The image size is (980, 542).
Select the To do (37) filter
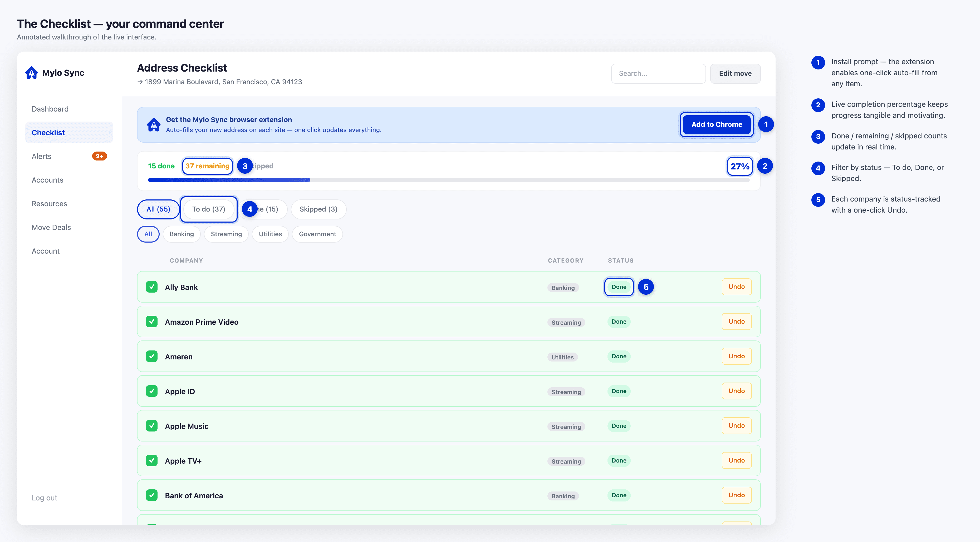click(x=208, y=209)
